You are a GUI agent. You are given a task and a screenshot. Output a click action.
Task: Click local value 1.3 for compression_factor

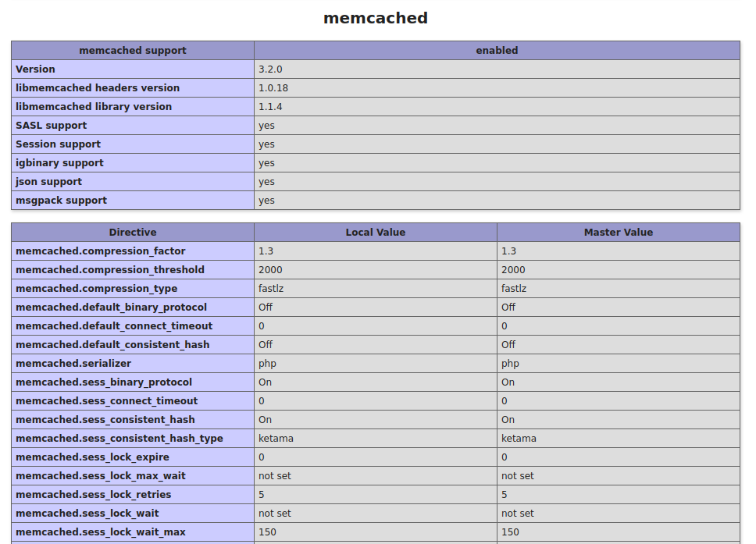point(266,251)
